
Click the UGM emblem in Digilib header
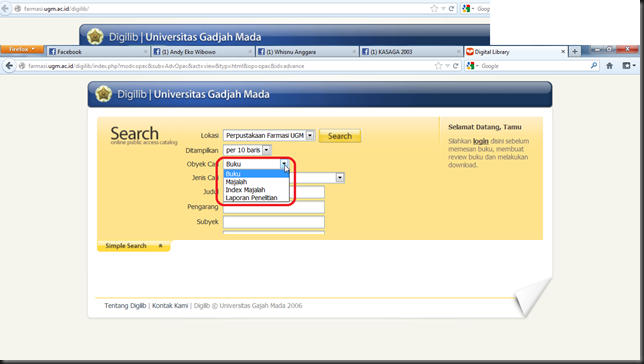(104, 94)
